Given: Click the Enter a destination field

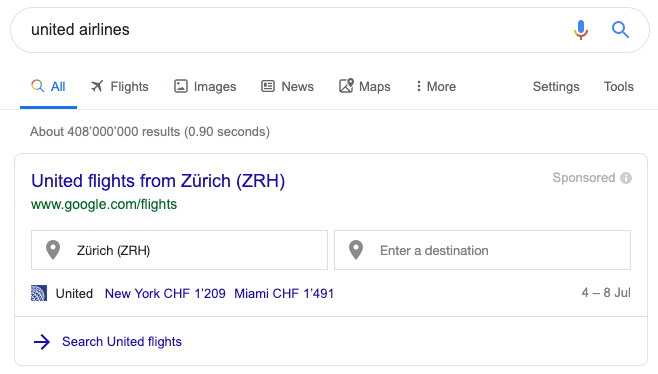Looking at the screenshot, I should click(x=482, y=250).
